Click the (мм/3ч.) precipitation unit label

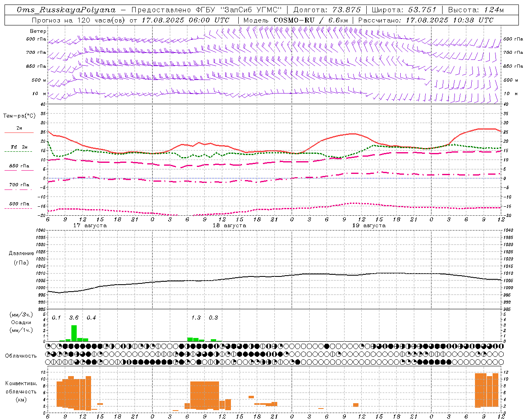(21, 315)
